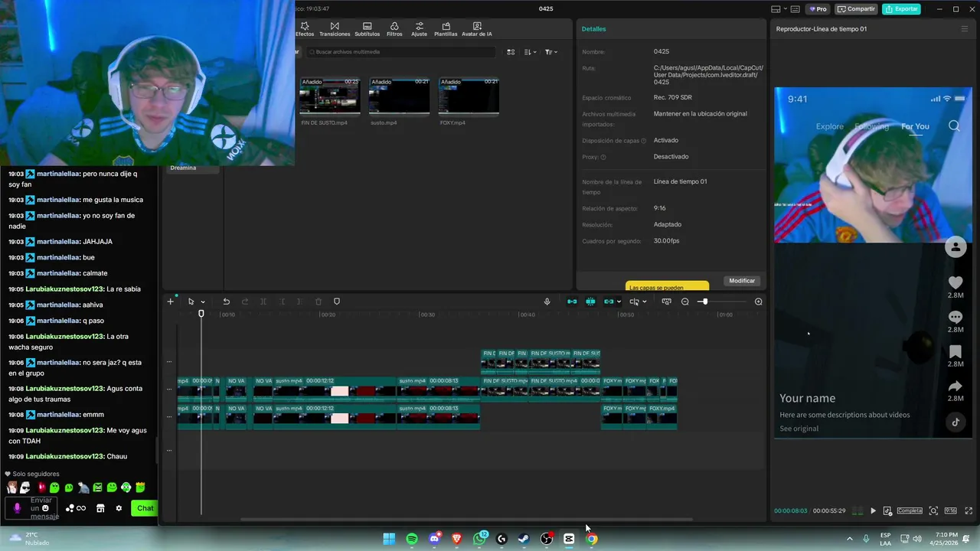Screen dimensions: 980x551
Task: Click the add track plus icon in the timeline
Action: 170,302
